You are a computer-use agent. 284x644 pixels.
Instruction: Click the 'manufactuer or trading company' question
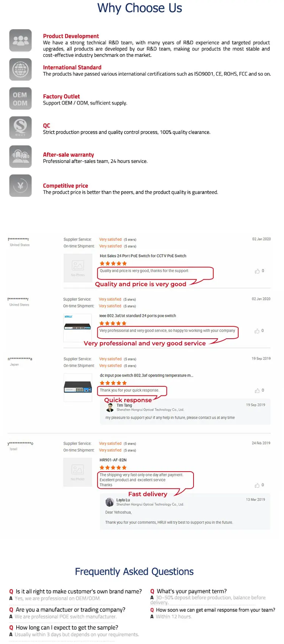click(70, 610)
